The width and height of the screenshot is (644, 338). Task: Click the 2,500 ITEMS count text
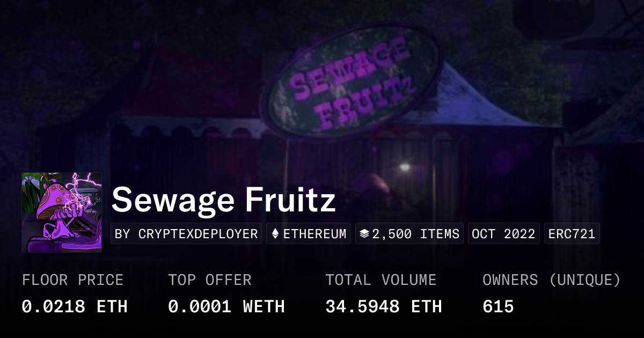coord(416,234)
